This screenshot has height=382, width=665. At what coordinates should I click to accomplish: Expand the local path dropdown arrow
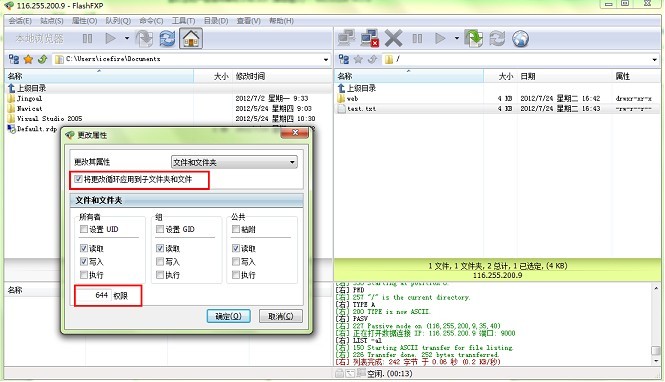pos(326,60)
